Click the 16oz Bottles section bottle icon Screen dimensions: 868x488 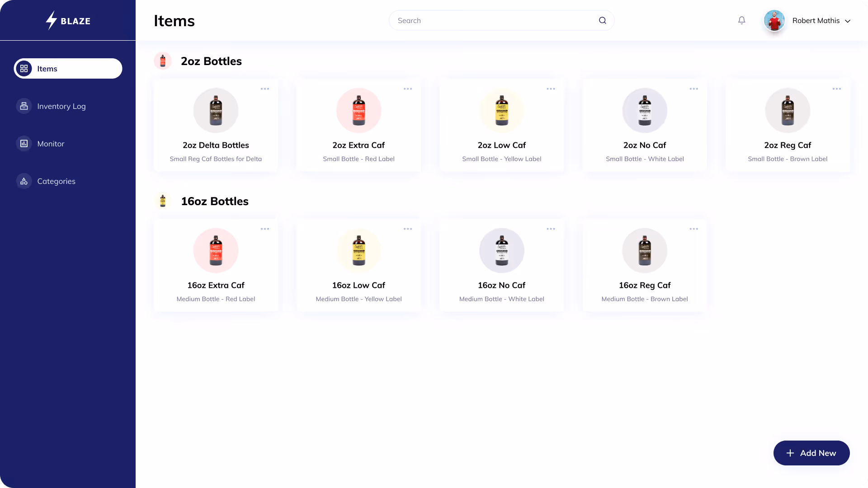click(163, 200)
